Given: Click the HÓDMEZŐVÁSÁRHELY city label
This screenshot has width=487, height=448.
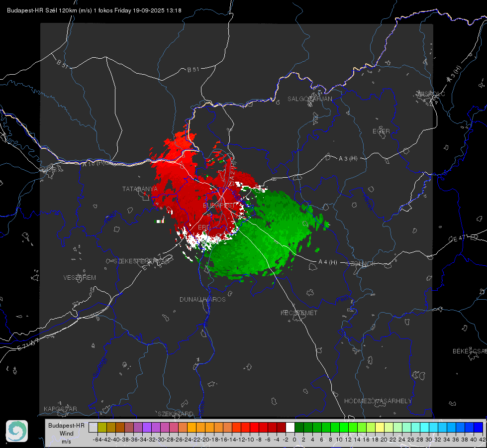Looking at the screenshot, I should tap(378, 401).
